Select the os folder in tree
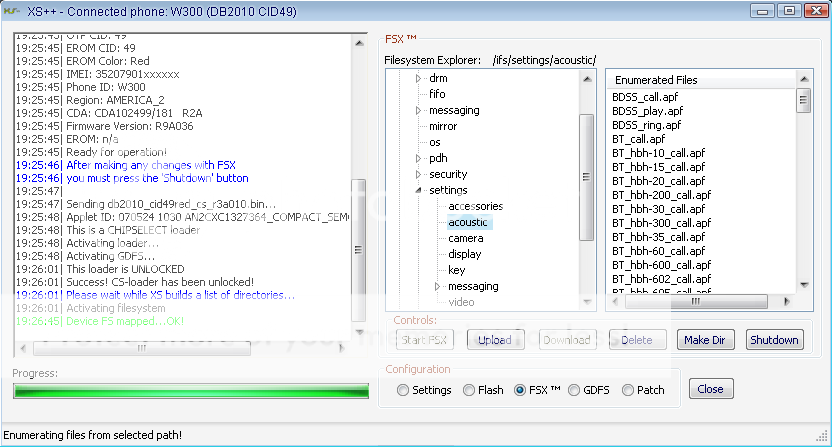The height and width of the screenshot is (447, 832). click(x=435, y=142)
